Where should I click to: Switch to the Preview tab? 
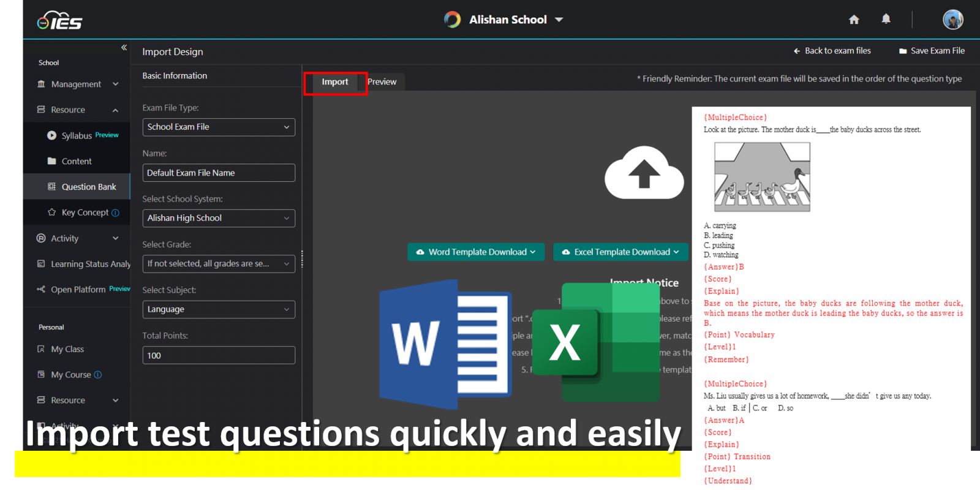click(x=382, y=81)
